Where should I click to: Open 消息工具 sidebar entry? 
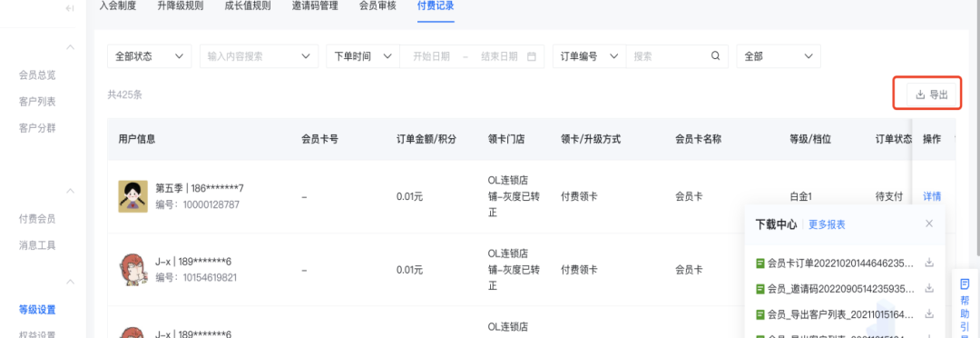[x=37, y=245]
